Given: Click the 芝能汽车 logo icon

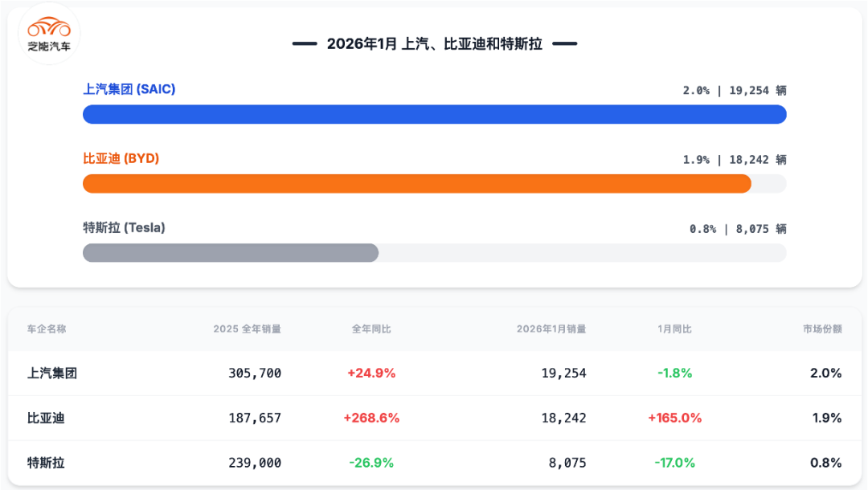Looking at the screenshot, I should point(49,34).
